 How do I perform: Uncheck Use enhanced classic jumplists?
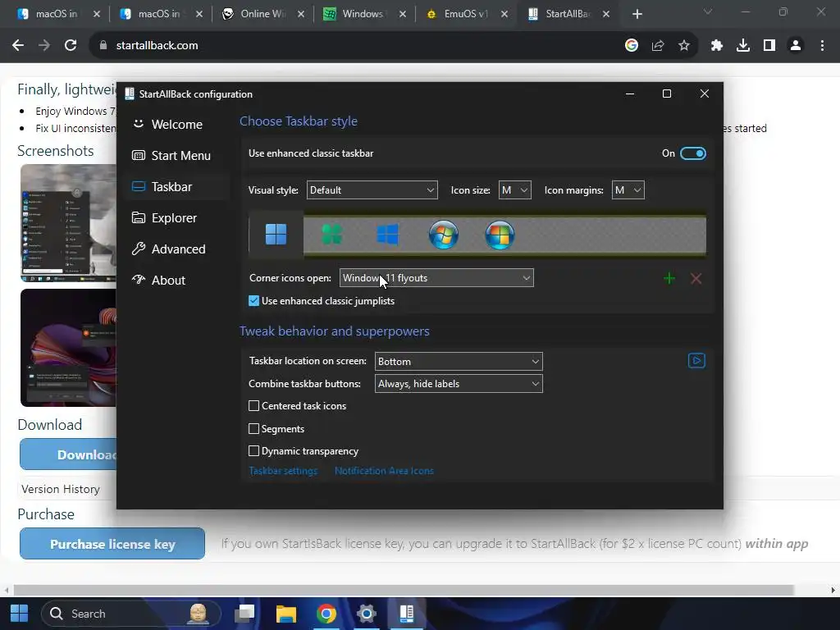[254, 301]
